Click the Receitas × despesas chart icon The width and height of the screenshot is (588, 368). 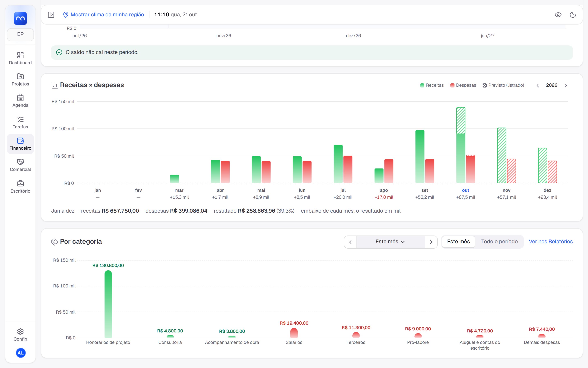pyautogui.click(x=55, y=85)
